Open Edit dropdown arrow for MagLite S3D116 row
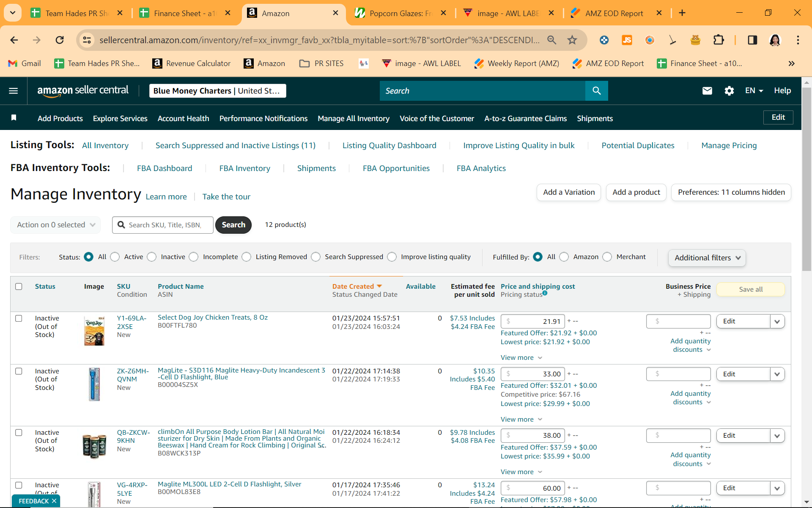 [x=777, y=374]
